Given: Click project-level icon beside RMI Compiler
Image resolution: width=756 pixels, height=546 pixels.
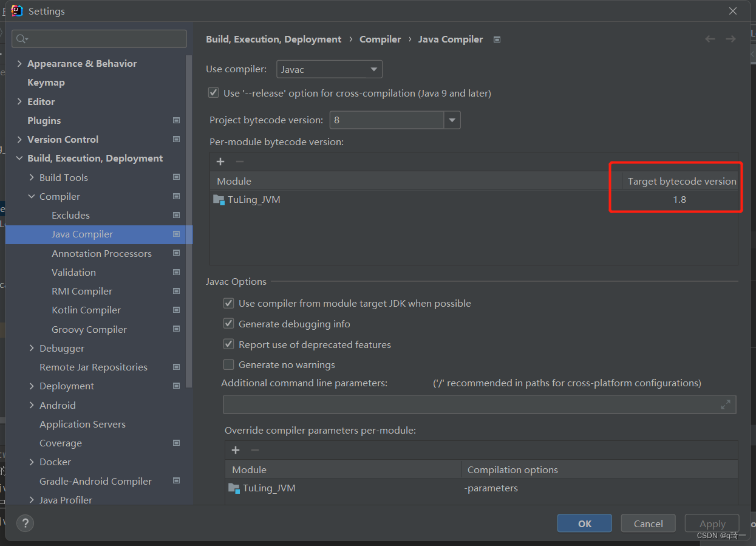Looking at the screenshot, I should coord(177,291).
